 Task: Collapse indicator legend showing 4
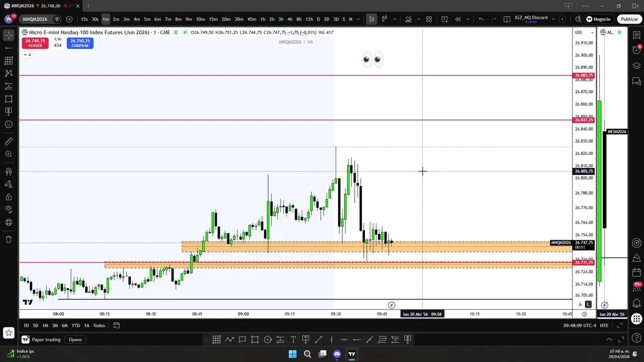click(27, 55)
